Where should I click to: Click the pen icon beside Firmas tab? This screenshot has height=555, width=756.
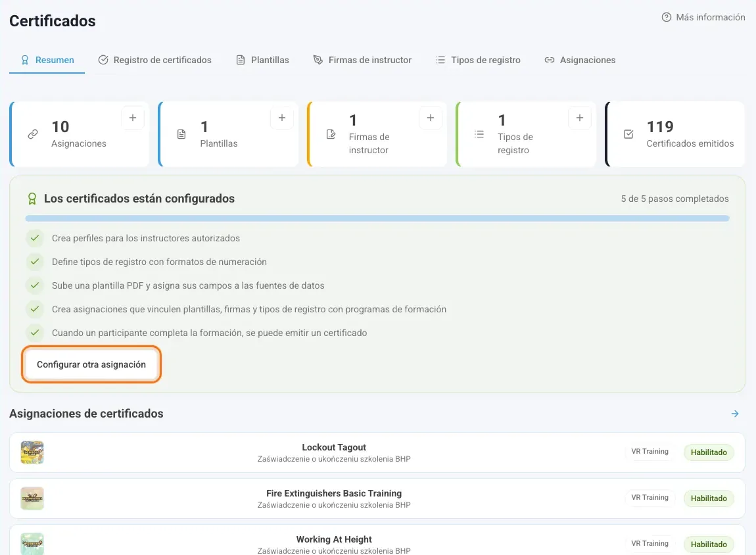(x=318, y=60)
